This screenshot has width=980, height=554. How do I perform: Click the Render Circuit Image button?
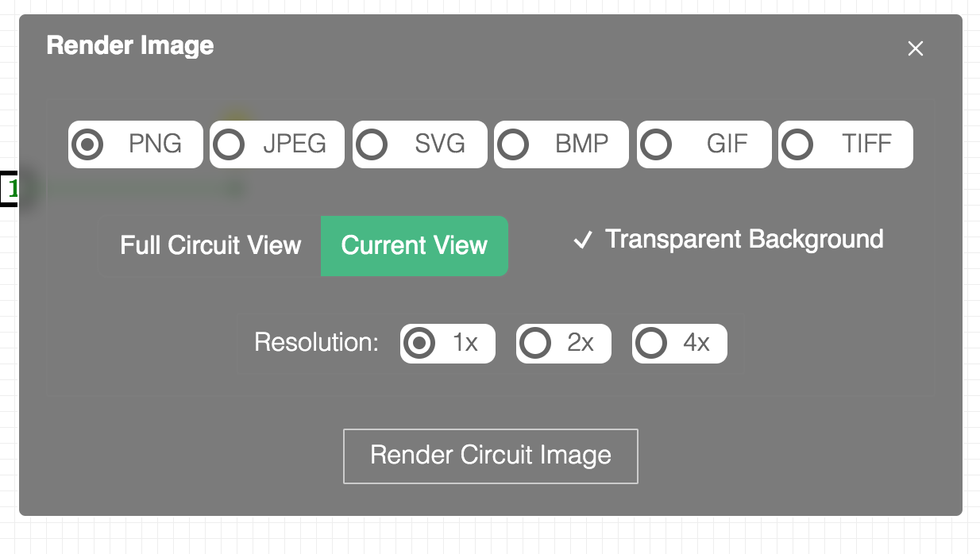[490, 456]
